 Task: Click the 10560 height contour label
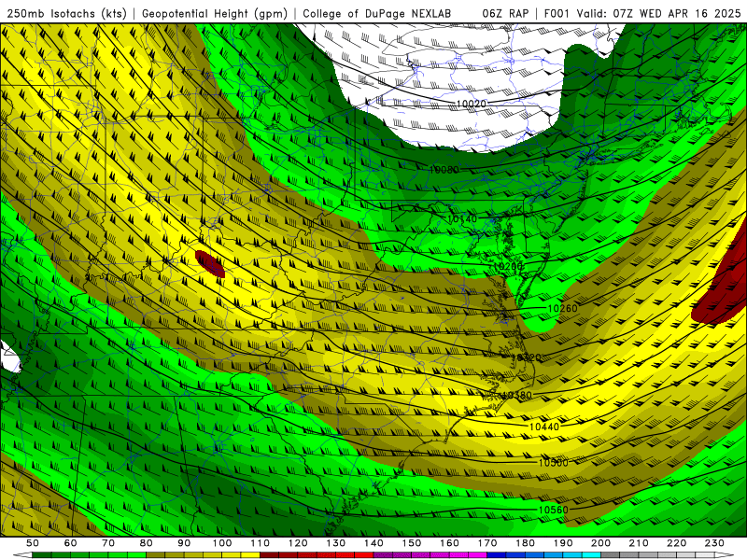coord(554,510)
